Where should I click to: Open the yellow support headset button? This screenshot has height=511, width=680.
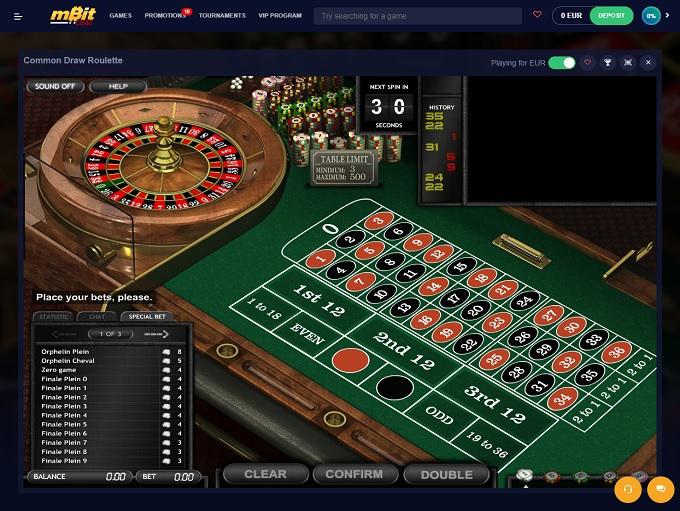click(628, 489)
